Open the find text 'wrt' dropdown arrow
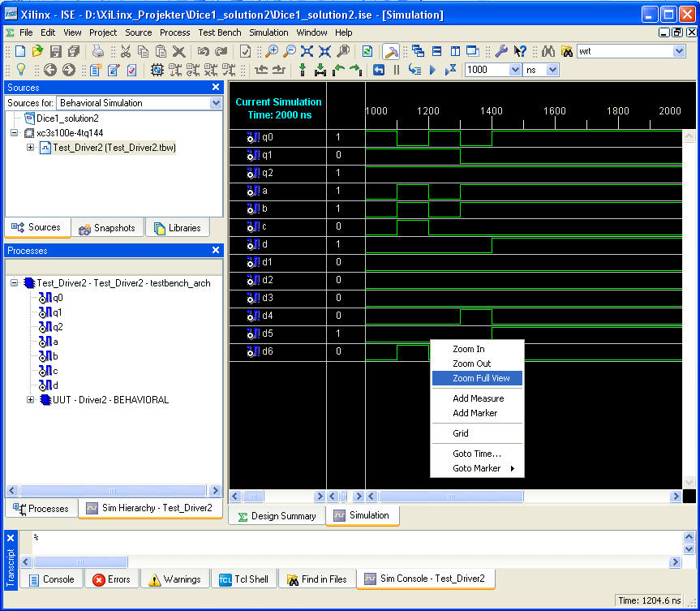This screenshot has width=700, height=611. [679, 51]
